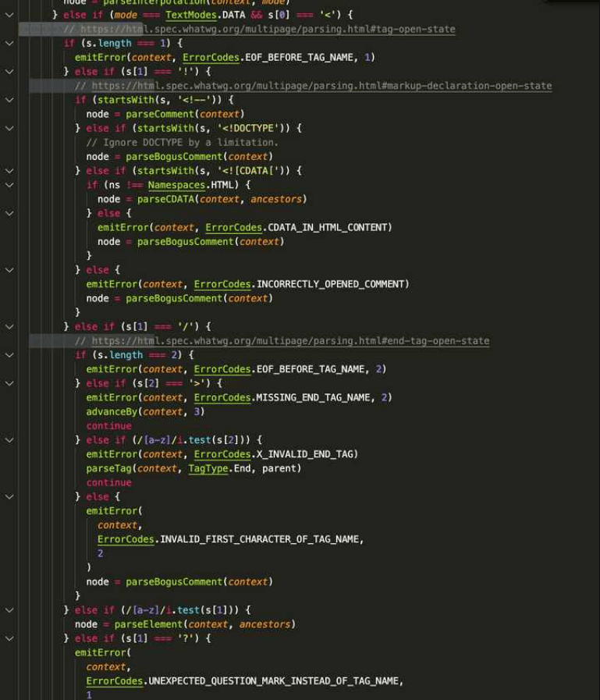600x700 pixels.
Task: Fold the 'if (ns !== Namespaces.HTML)' block
Action: click(x=9, y=185)
